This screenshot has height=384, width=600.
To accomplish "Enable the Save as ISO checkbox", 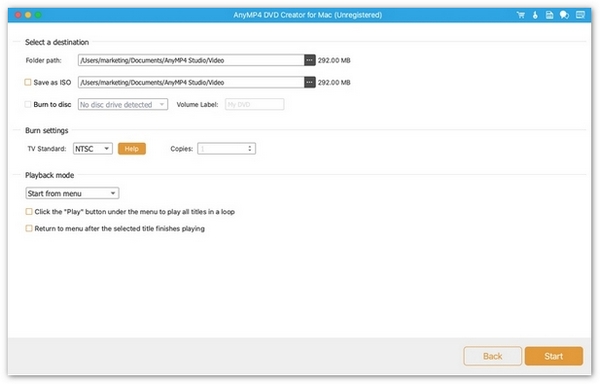I will (28, 82).
